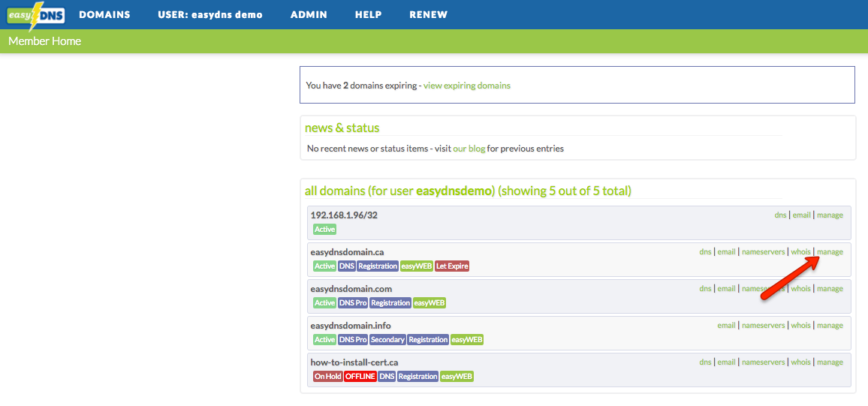Viewport: 868px width, 406px height.
Task: Click manage for how-to-install-cert.ca
Action: [830, 362]
